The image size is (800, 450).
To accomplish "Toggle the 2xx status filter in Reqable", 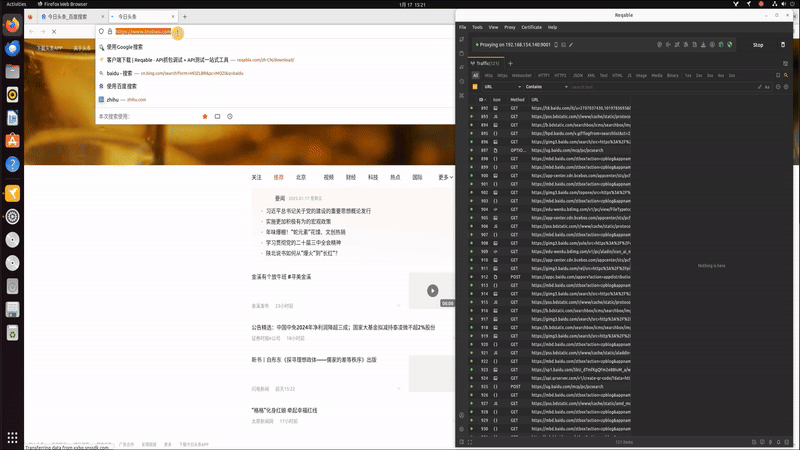I will [699, 76].
